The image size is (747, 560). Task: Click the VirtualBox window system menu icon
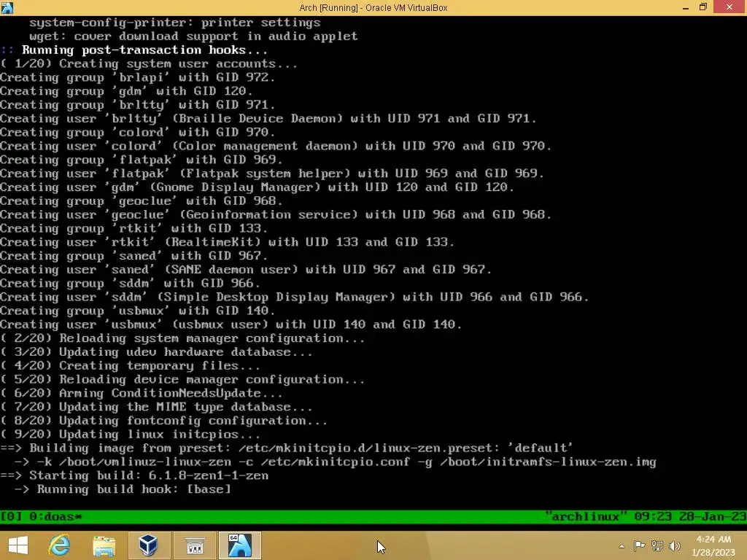(7, 7)
